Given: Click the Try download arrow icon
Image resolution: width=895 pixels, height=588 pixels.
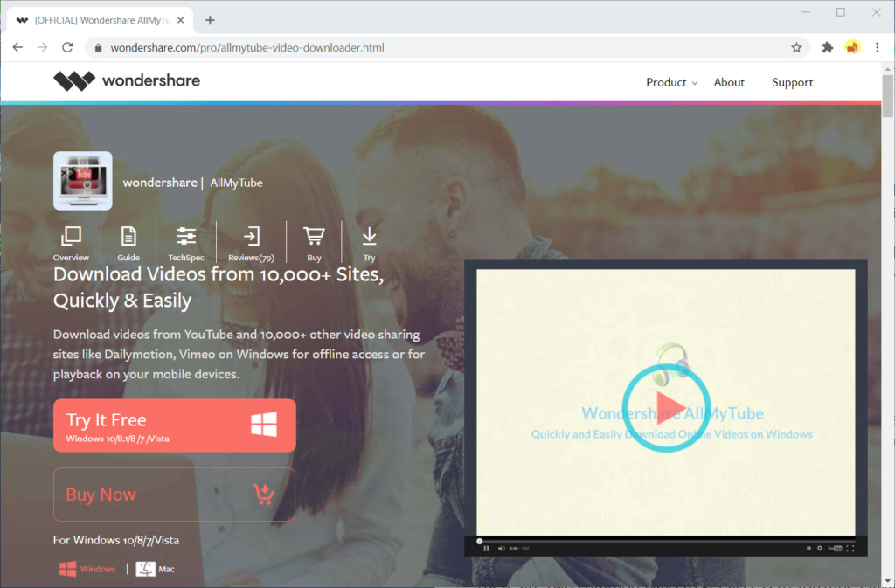Looking at the screenshot, I should [370, 236].
